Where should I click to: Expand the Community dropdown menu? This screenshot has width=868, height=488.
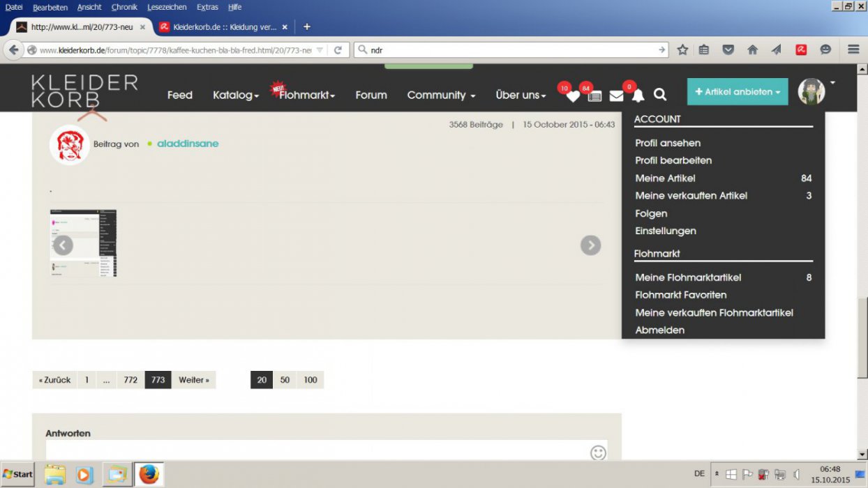point(441,96)
